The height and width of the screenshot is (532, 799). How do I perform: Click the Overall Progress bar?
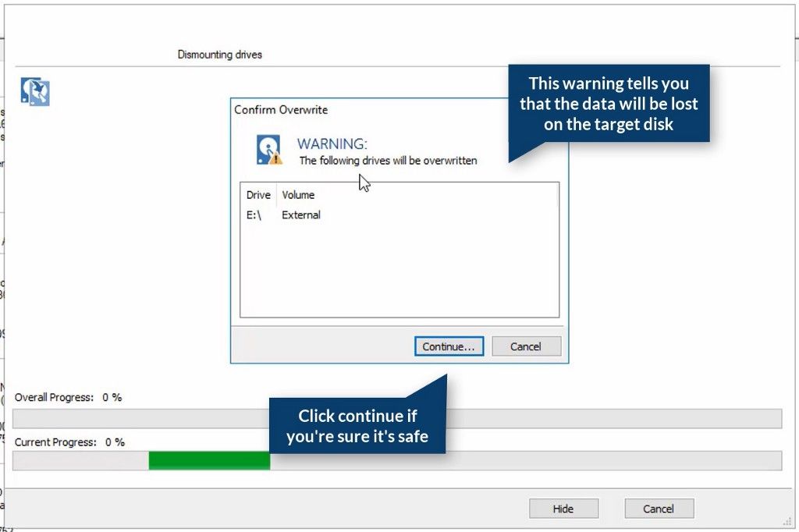coord(397,419)
